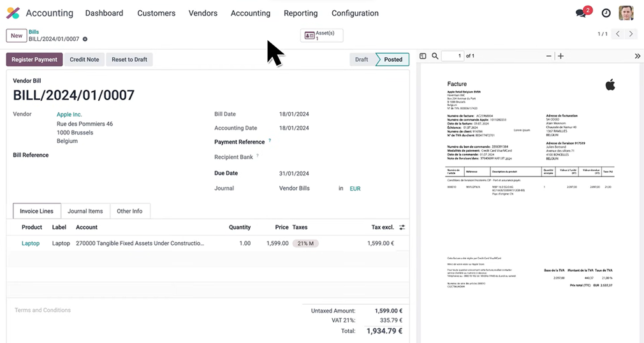
Task: Click the PDF page number field
Action: (452, 56)
